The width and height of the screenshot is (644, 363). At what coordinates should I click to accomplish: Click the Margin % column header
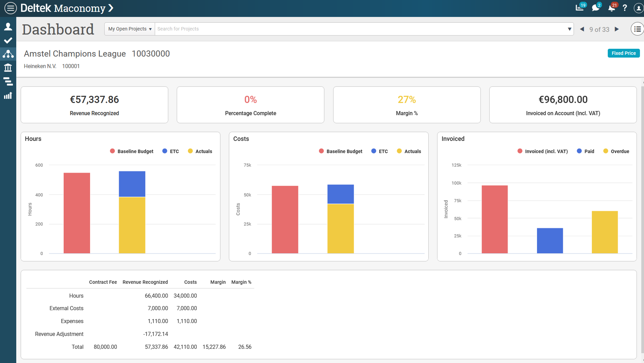pyautogui.click(x=241, y=282)
